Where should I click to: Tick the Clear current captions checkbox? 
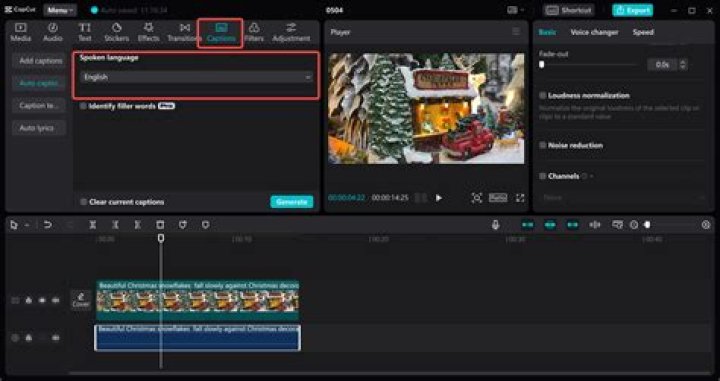83,202
